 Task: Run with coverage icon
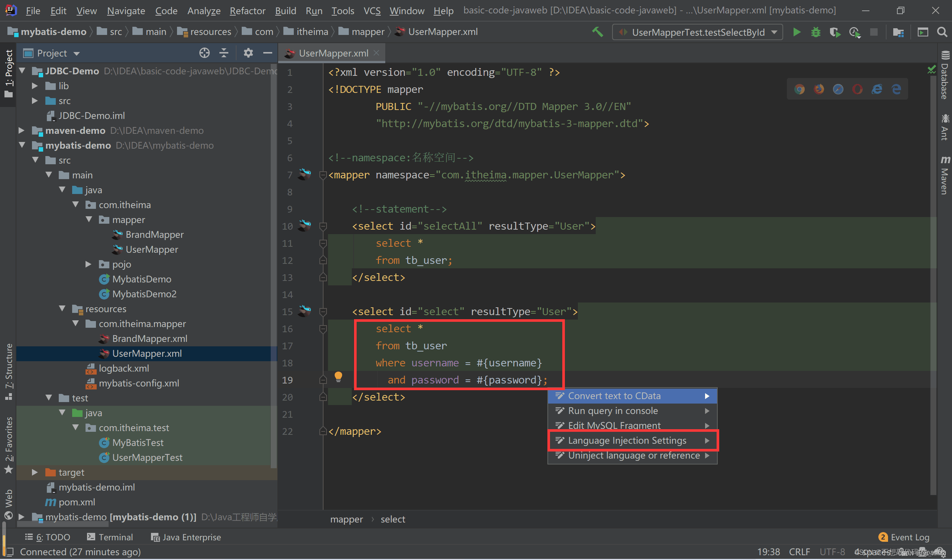(x=835, y=32)
